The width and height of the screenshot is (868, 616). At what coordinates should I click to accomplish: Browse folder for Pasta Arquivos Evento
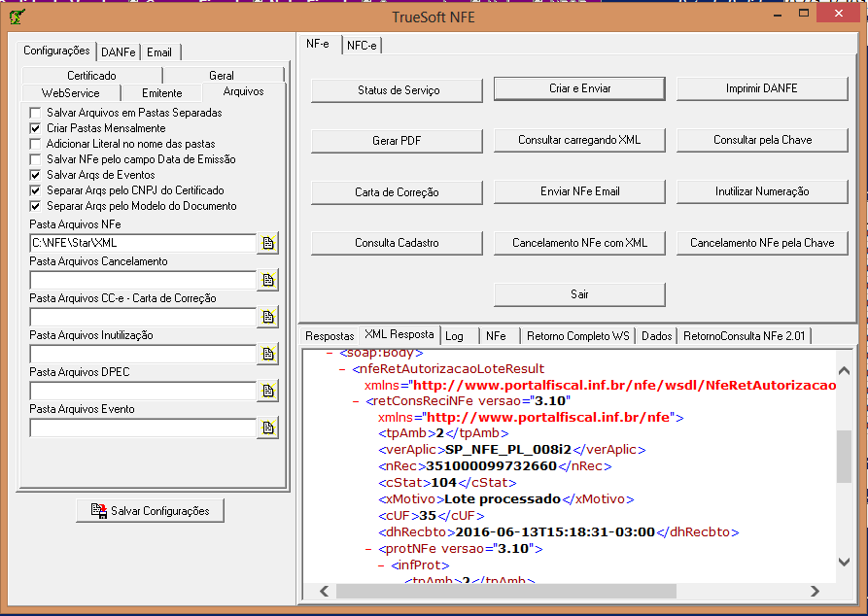coord(268,428)
